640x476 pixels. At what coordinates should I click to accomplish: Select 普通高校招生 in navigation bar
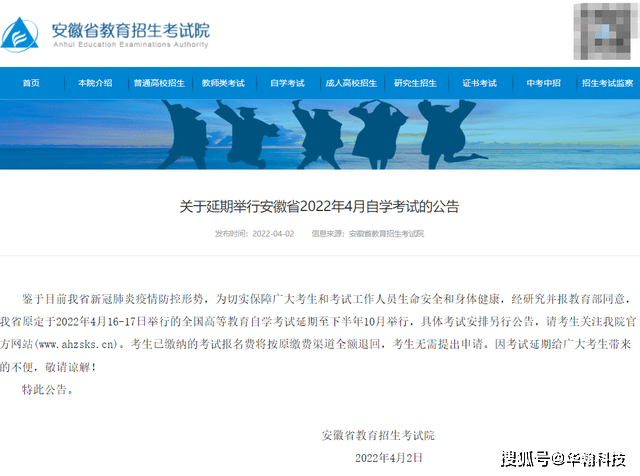point(159,83)
